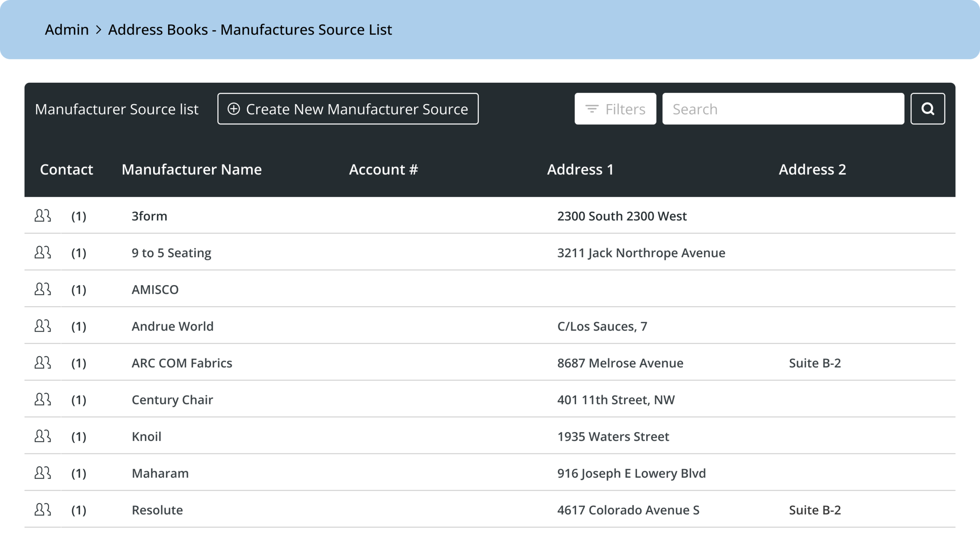This screenshot has height=543, width=980.
Task: Click Address Books - Manufactures Source List breadcrumb
Action: 250,29
